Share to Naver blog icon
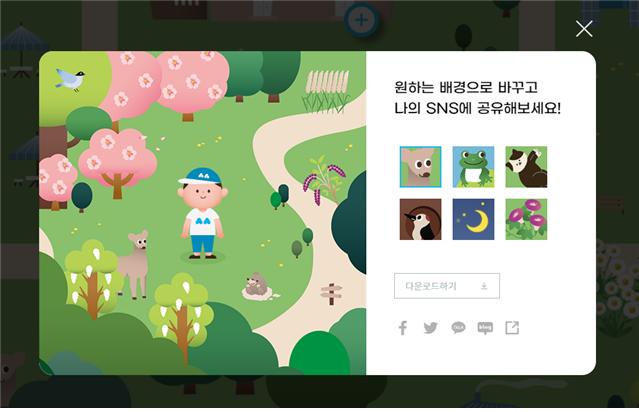This screenshot has width=639, height=412. [x=485, y=328]
